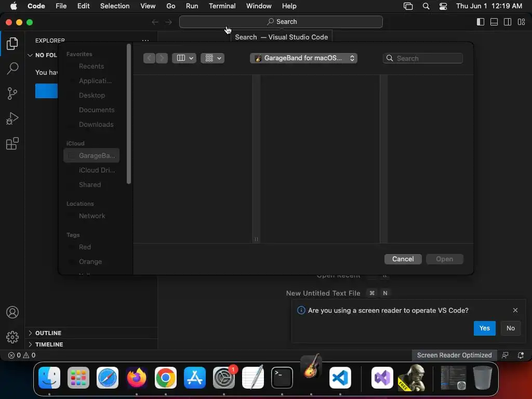Image resolution: width=532 pixels, height=399 pixels.
Task: Open the column view options dropdown
Action: (184, 58)
